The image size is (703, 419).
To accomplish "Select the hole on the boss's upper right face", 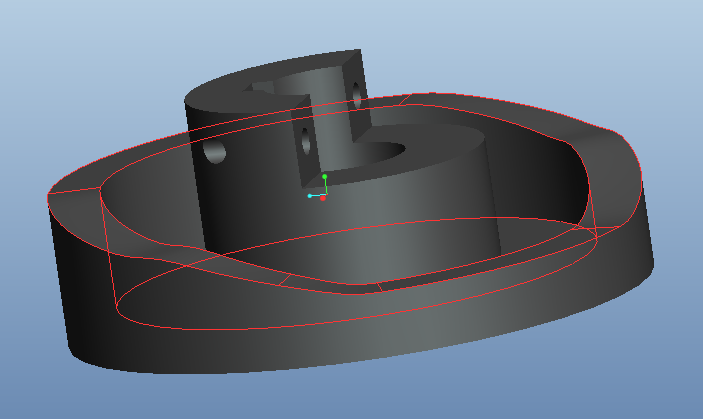I will [354, 91].
